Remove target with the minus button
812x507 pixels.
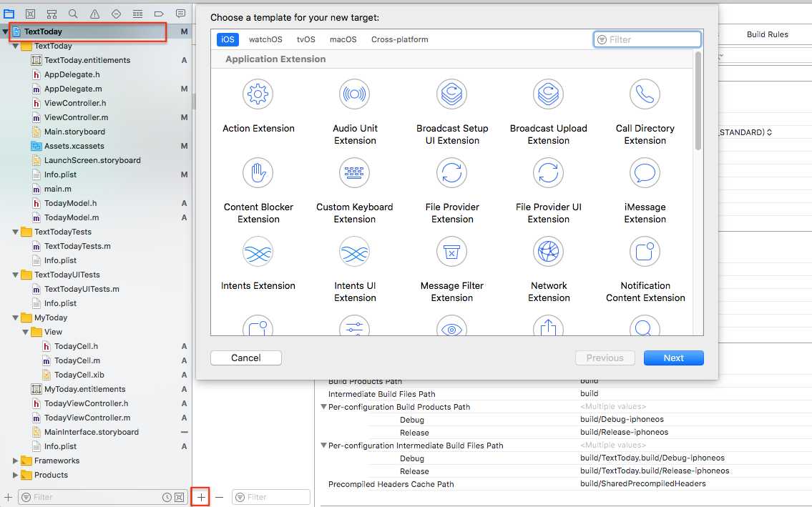[219, 497]
